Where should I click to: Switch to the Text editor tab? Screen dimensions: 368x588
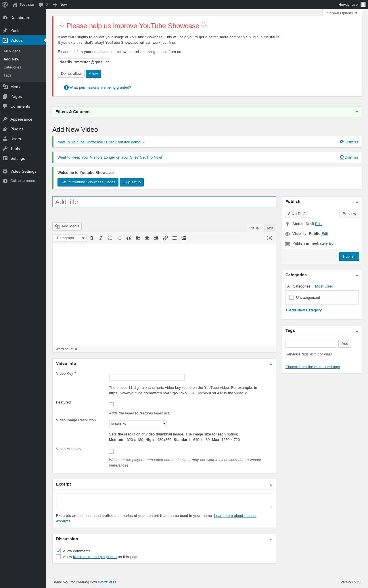(x=270, y=228)
